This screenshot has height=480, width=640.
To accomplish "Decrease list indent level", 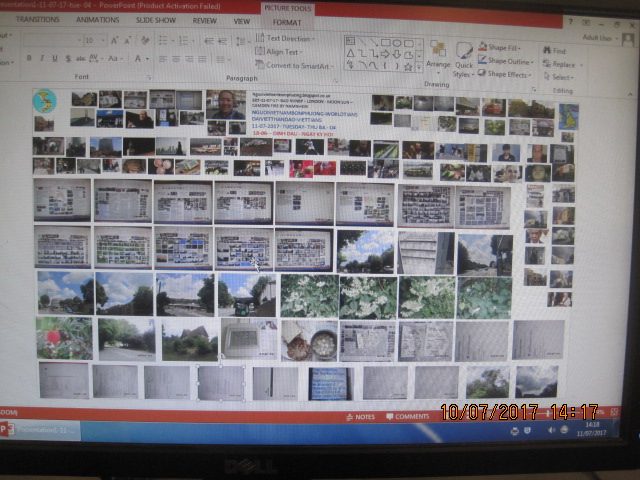I will (209, 41).
